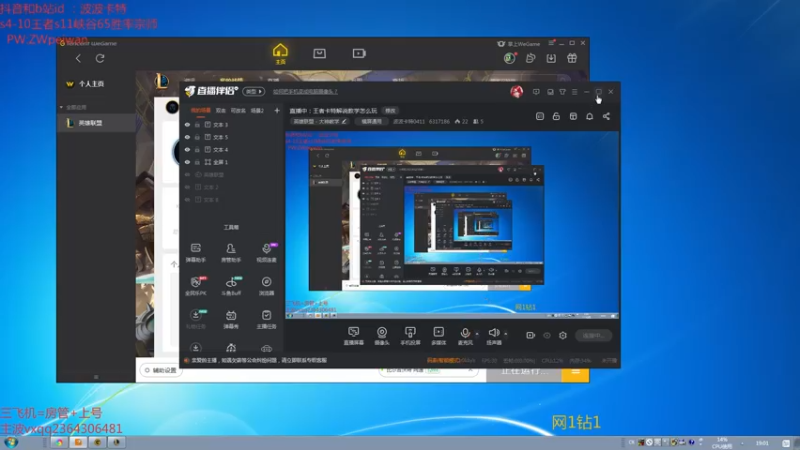The height and width of the screenshot is (450, 800).
Task: Toggle lock on the 文本 5 layer
Action: (x=197, y=137)
